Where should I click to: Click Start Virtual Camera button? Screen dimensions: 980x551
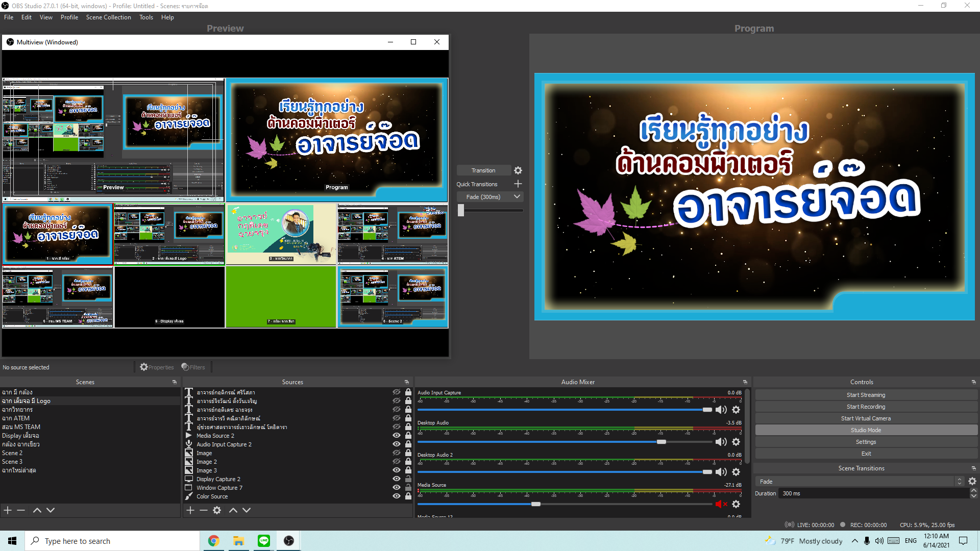coord(866,418)
